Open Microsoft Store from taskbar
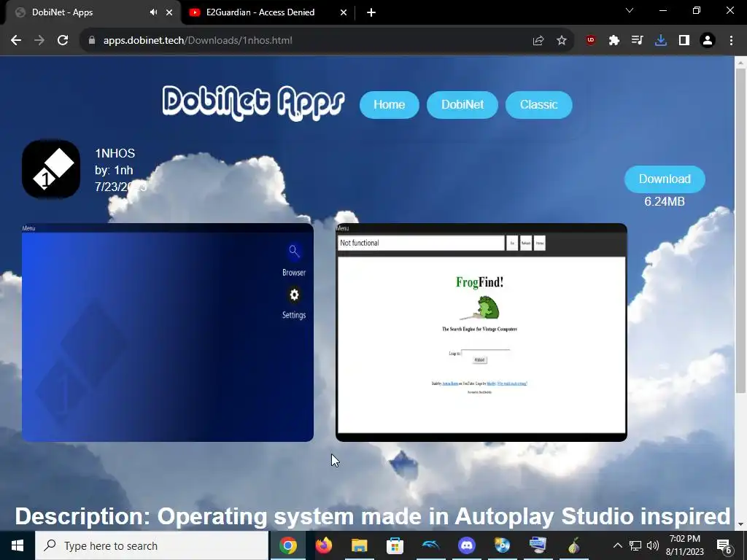The image size is (747, 560). tap(395, 545)
